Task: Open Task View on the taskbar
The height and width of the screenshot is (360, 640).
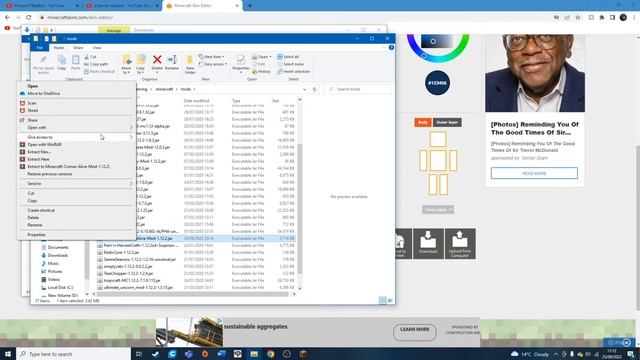Action: (x=139, y=354)
